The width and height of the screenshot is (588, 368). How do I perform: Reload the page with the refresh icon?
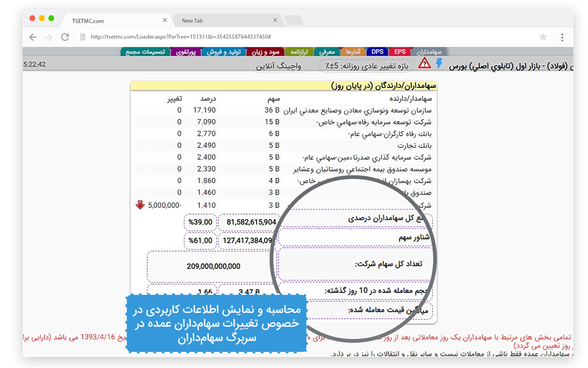(x=65, y=37)
